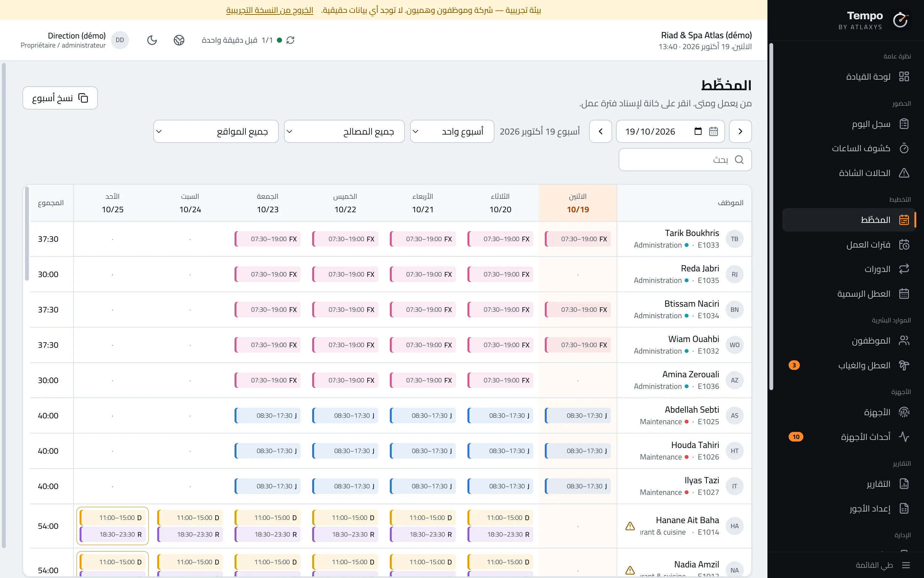Click the أحداث الأجهزة badge showing 10

[796, 437]
